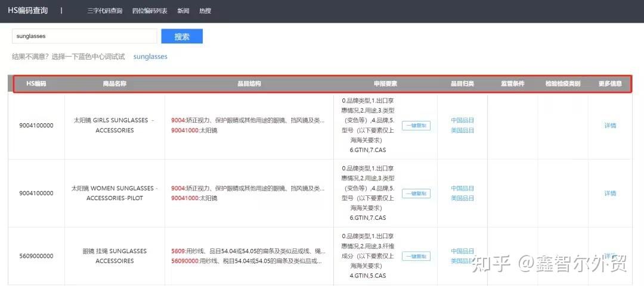Select the HS code of GIRLS SUNGLASSES row
Image resolution: width=644 pixels, height=290 pixels.
pos(36,126)
